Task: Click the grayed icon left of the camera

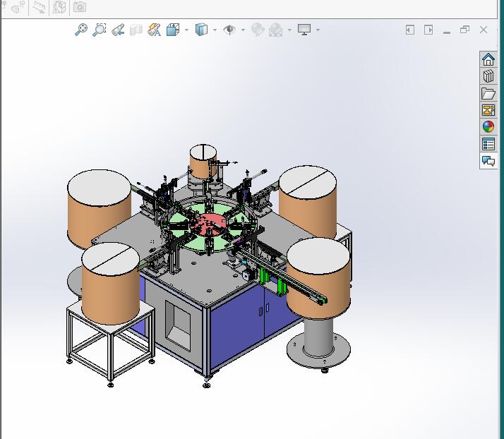Action: [59, 7]
